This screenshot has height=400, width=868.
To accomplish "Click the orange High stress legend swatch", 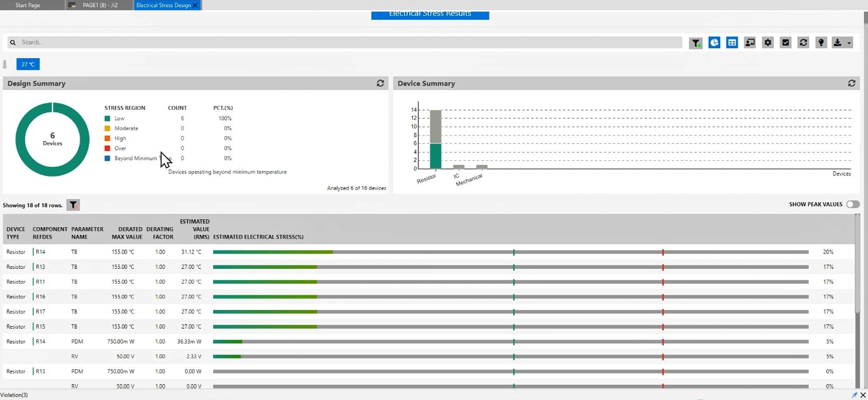I will (107, 138).
